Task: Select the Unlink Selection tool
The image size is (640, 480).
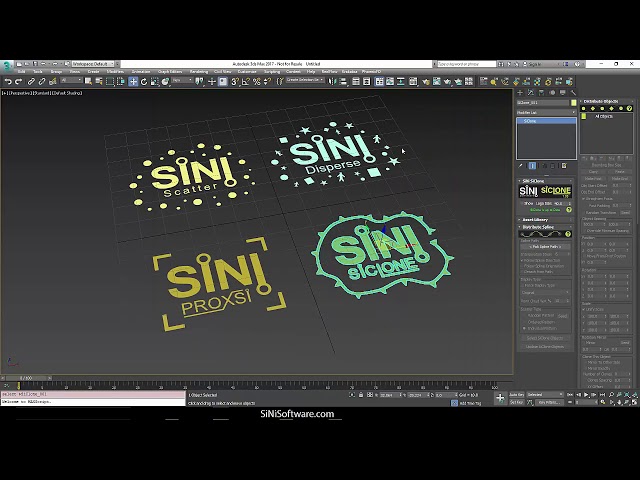Action: 42,82
